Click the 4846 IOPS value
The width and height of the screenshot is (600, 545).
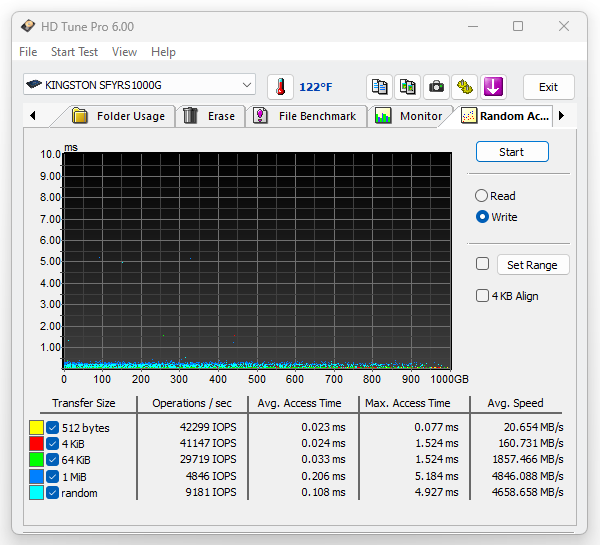(x=211, y=476)
